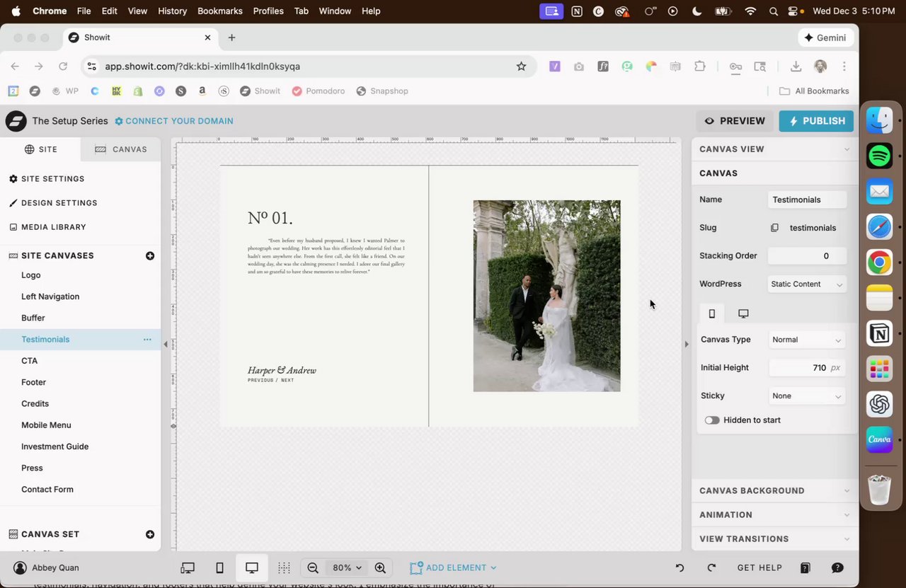
Task: Zoom out with the minus magnifier icon
Action: tap(313, 567)
